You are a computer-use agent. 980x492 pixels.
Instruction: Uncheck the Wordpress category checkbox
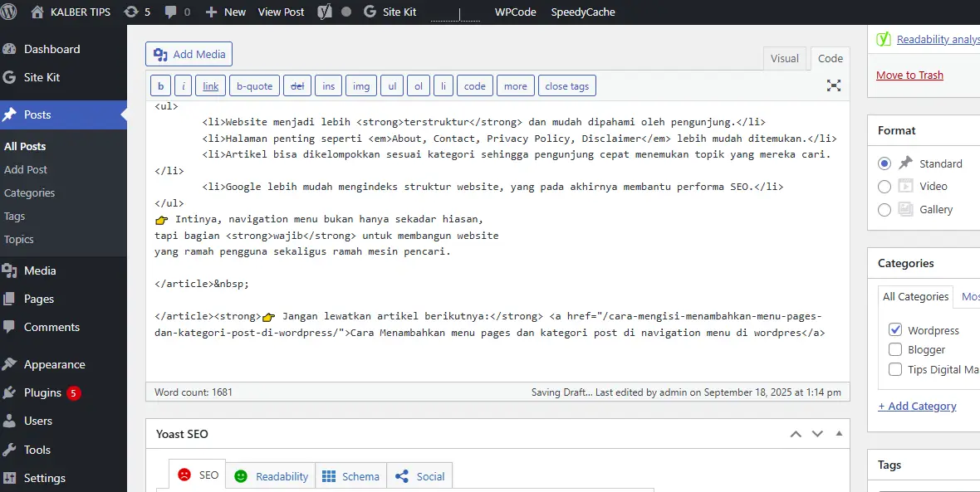(895, 330)
